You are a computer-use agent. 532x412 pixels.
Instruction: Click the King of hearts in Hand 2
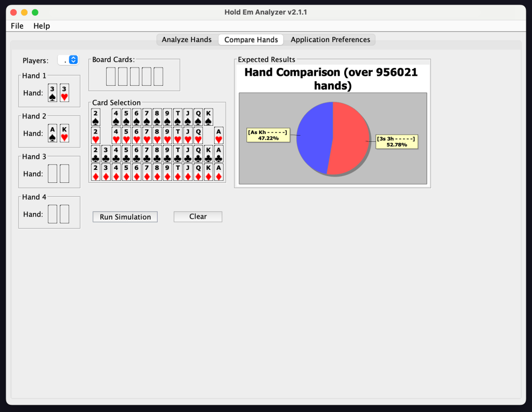pos(64,133)
